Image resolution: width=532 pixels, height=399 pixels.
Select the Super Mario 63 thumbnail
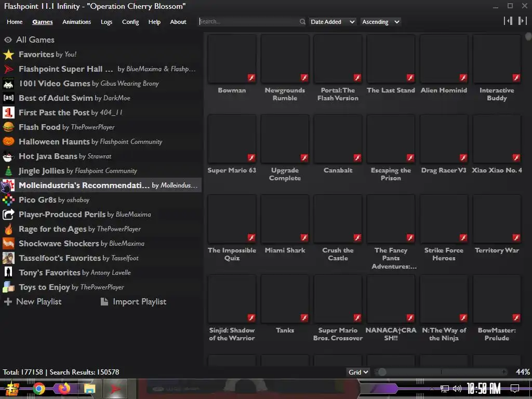[x=232, y=139]
